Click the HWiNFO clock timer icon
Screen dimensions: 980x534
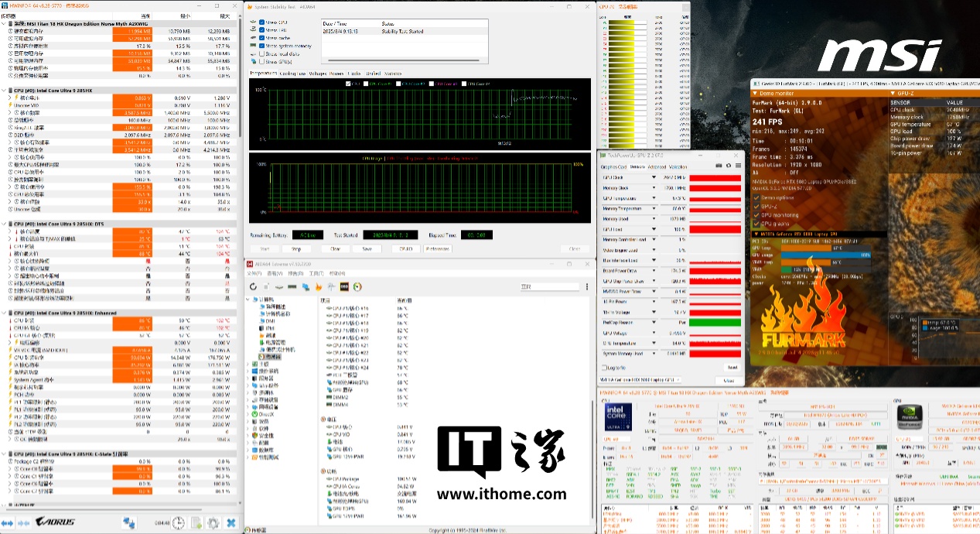(178, 523)
